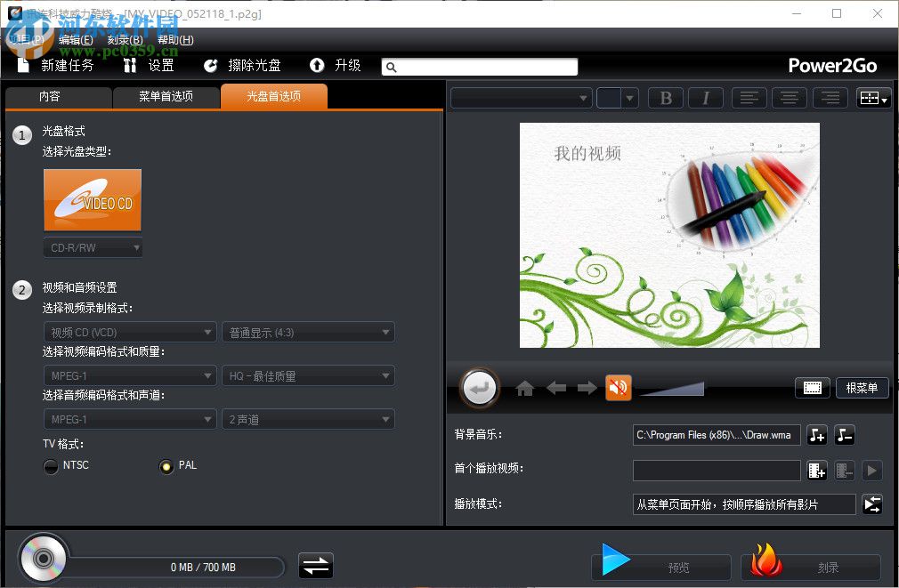The height and width of the screenshot is (588, 899).
Task: Change the playback mode settings icon
Action: (872, 504)
